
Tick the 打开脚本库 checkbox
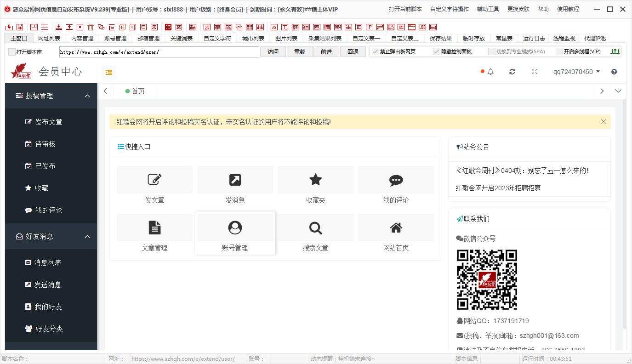tap(12, 52)
